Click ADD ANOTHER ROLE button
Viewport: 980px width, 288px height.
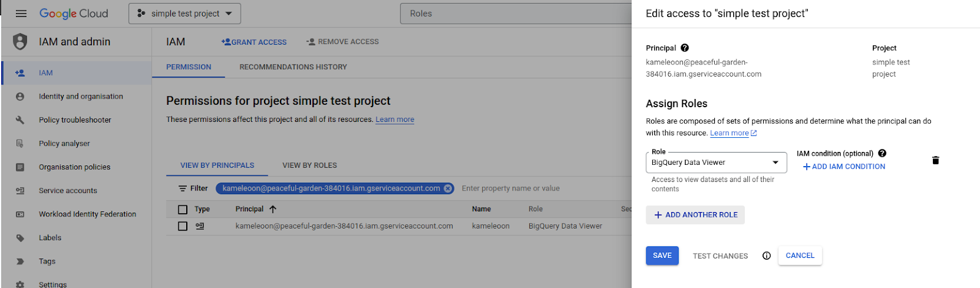click(695, 215)
